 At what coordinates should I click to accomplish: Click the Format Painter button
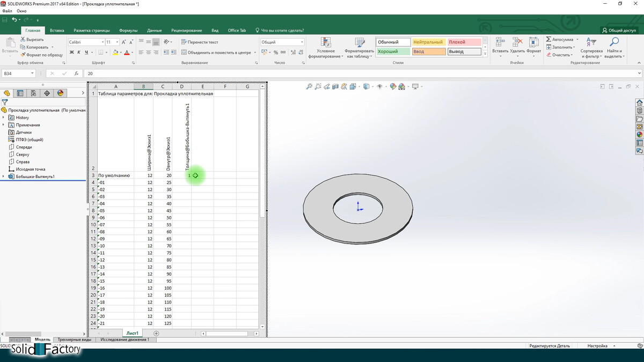coord(42,55)
